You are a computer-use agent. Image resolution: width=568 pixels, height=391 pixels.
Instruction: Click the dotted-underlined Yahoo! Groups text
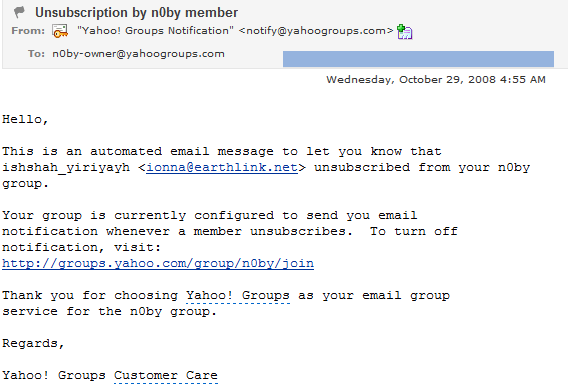tap(238, 296)
